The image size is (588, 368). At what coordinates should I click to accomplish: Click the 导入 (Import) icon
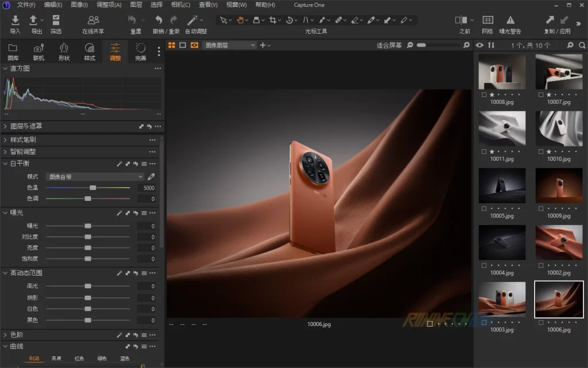pyautogui.click(x=16, y=21)
